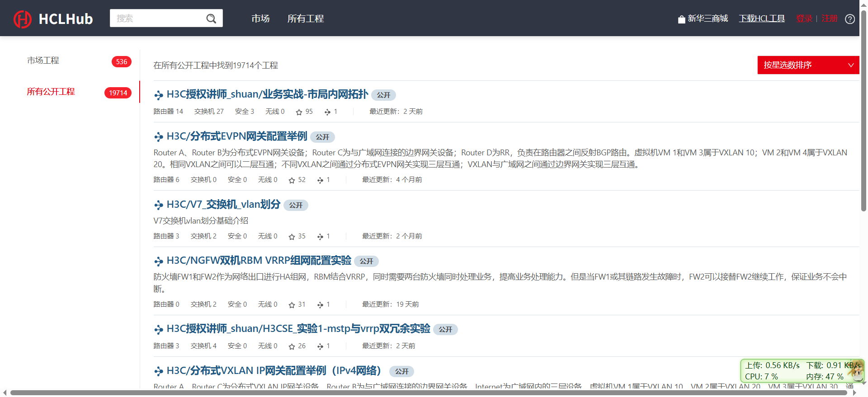This screenshot has width=868, height=397.
Task: Click the HCLHub logo icon
Action: click(22, 19)
